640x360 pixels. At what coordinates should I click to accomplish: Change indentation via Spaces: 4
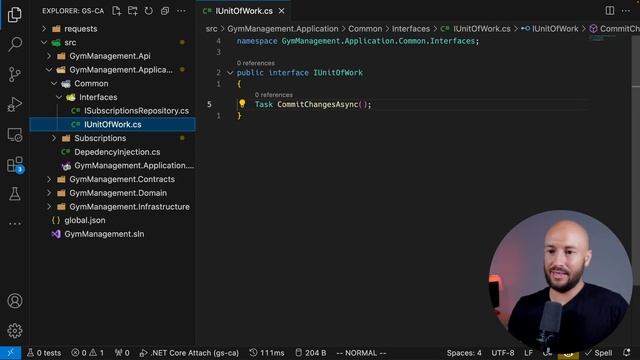point(464,353)
